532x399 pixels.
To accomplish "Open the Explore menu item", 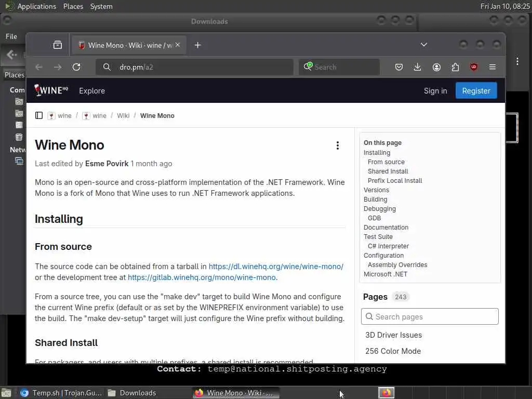I will (92, 91).
